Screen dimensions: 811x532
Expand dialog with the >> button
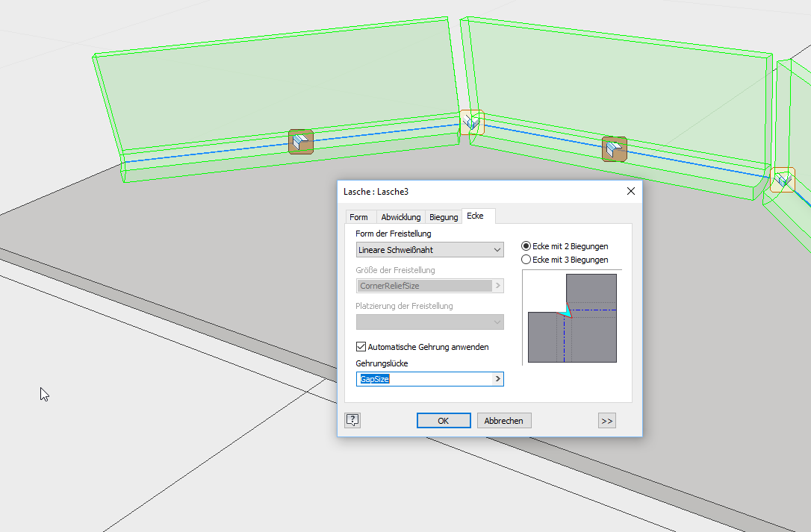606,421
